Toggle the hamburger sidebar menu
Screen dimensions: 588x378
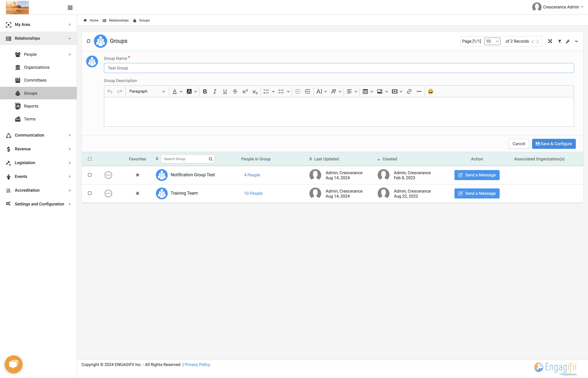70,8
